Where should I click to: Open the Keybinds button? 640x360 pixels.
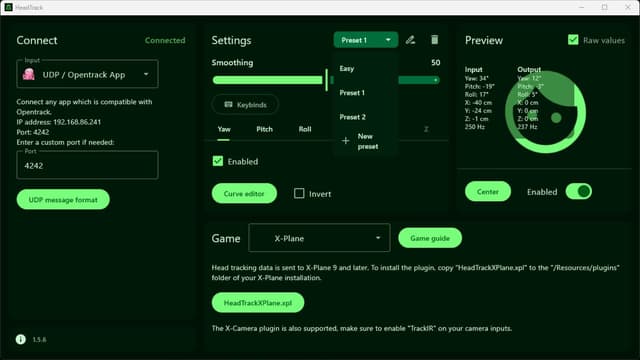tap(245, 105)
